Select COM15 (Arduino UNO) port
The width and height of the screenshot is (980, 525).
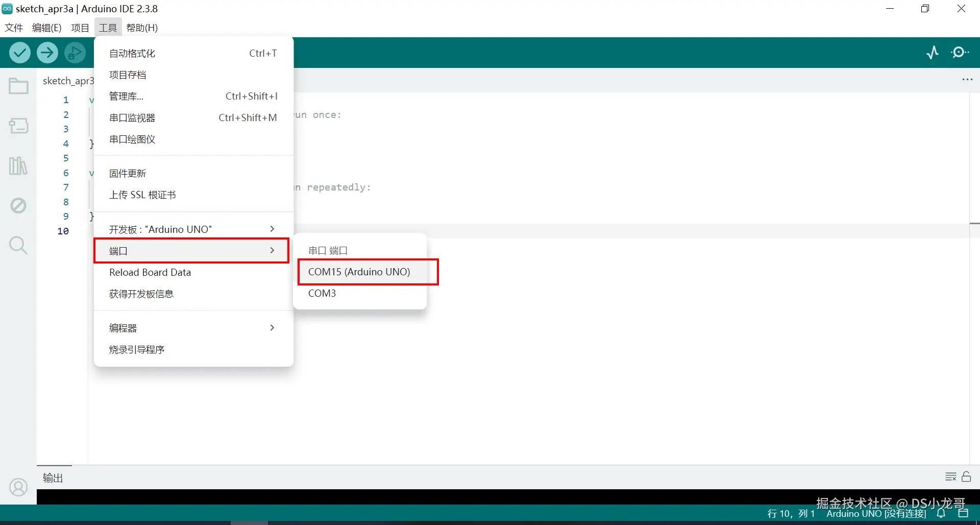[360, 272]
